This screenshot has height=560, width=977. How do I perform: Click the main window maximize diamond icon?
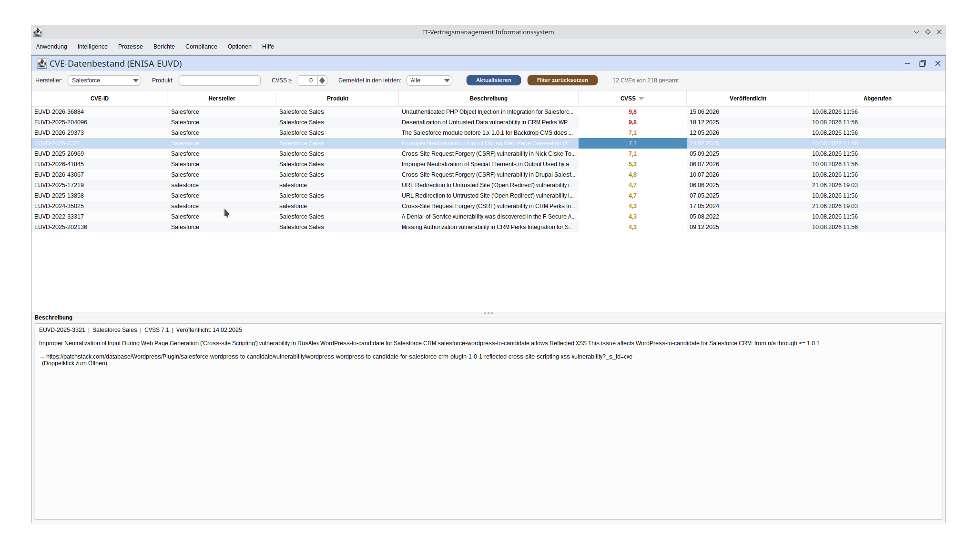coord(928,32)
